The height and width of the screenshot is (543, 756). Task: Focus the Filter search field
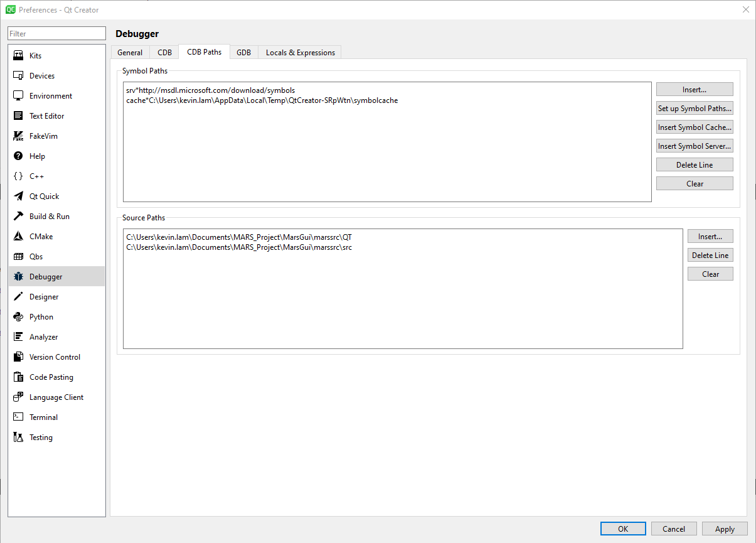(57, 33)
